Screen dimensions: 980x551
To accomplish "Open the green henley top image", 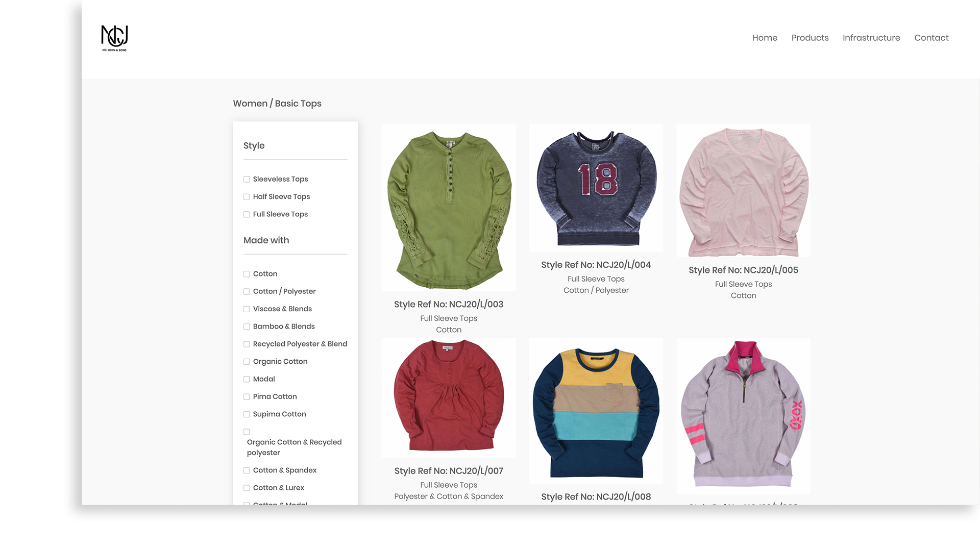I will coord(449,208).
